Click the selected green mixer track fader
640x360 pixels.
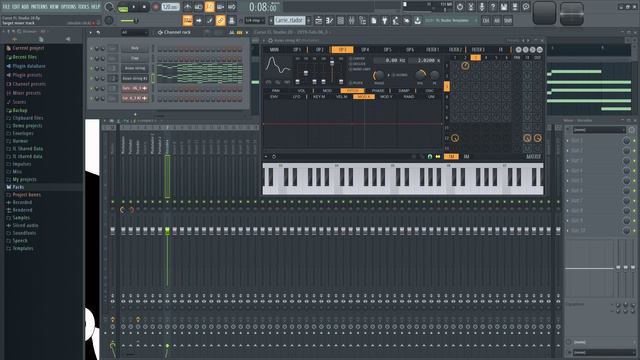coord(167,231)
